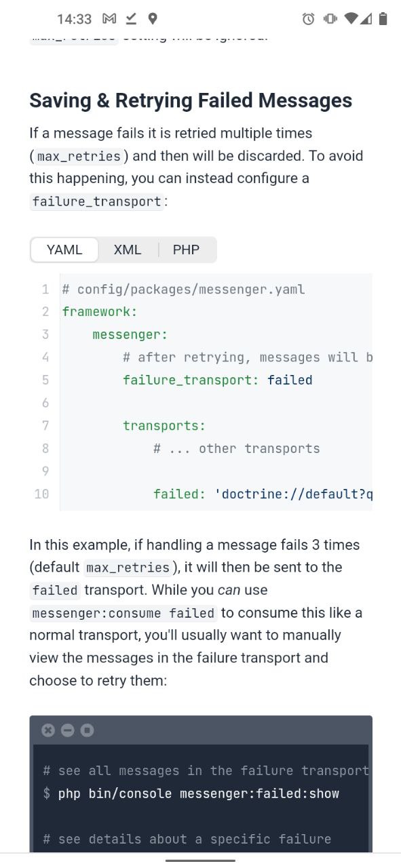This screenshot has width=401, height=868.
Task: Tap the 'Saving & Retrying Failed Messages' heading
Action: tap(191, 100)
